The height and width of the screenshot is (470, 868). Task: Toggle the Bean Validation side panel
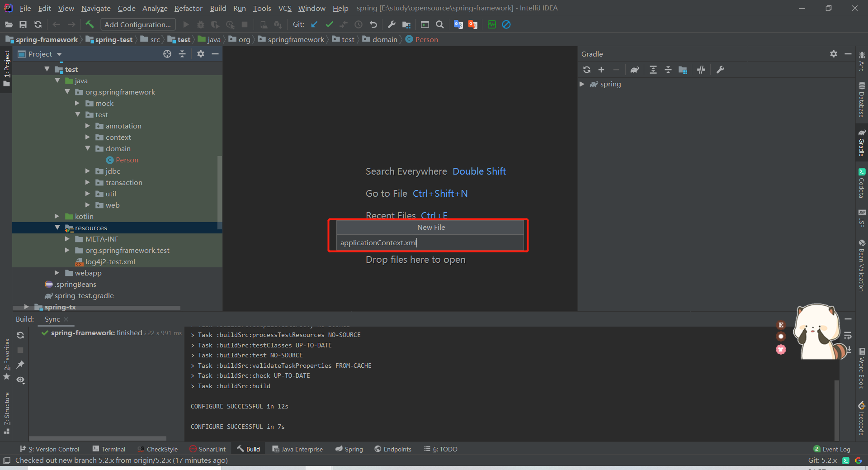click(x=862, y=266)
